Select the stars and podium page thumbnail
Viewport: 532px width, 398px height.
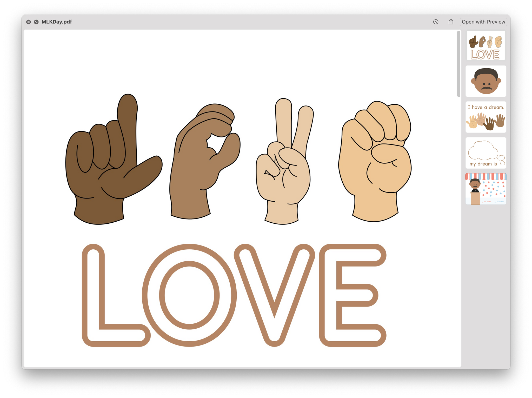tap(486, 189)
